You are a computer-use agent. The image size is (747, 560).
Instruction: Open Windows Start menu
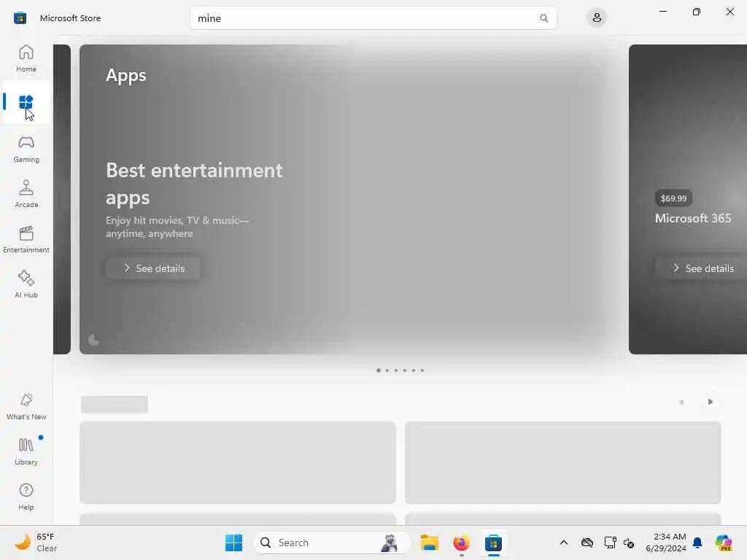coord(233,542)
